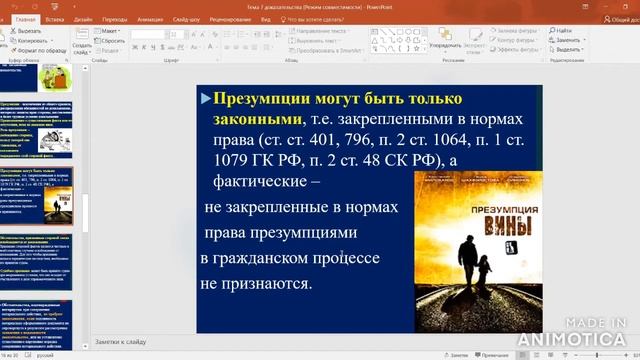The image size is (640, 360).
Task: Select the right arrow shape in gallery
Action: click(400, 40)
